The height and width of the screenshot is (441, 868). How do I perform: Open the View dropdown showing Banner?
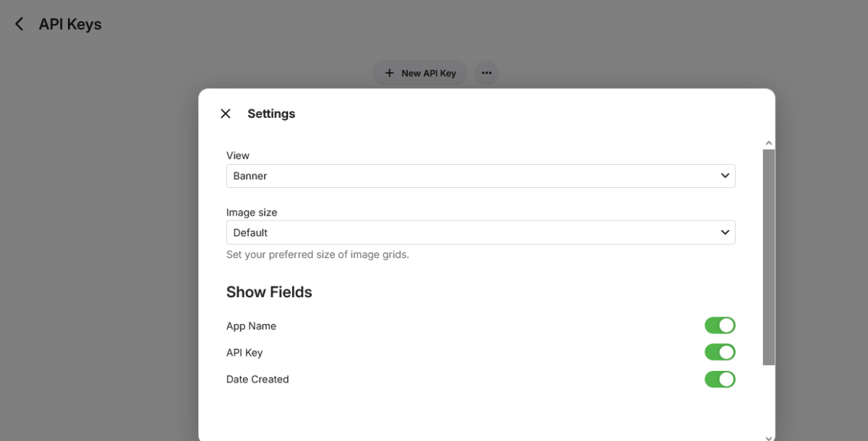[x=480, y=176]
